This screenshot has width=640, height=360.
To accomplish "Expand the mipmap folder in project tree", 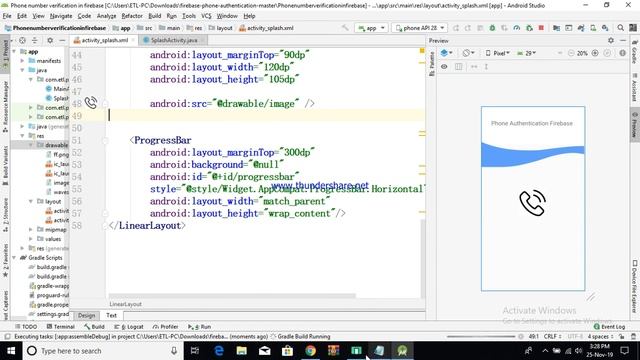I will pos(31,229).
